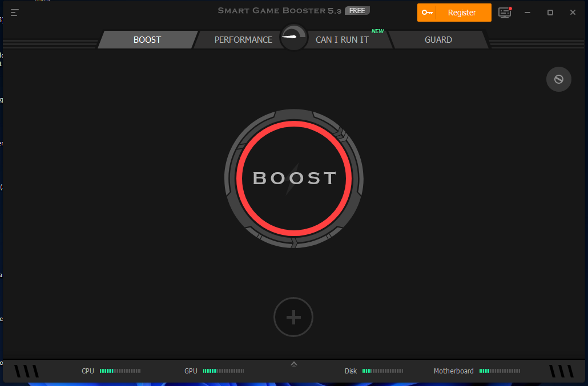The height and width of the screenshot is (386, 588).
Task: Switch to the BOOST tab
Action: pos(147,40)
